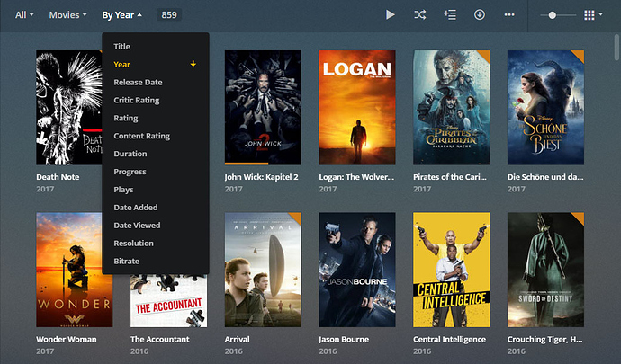Click the Logan: The Wolver... title
Screen dimensions: 621x364
[x=356, y=177]
